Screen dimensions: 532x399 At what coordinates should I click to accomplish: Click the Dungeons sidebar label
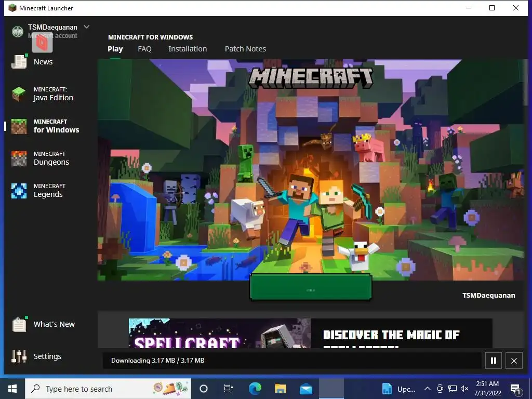[51, 162]
